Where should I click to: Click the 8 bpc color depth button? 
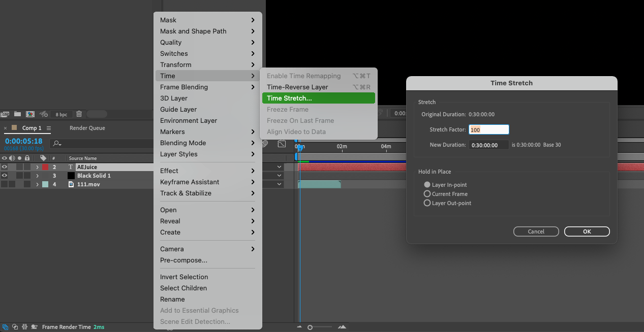(62, 115)
